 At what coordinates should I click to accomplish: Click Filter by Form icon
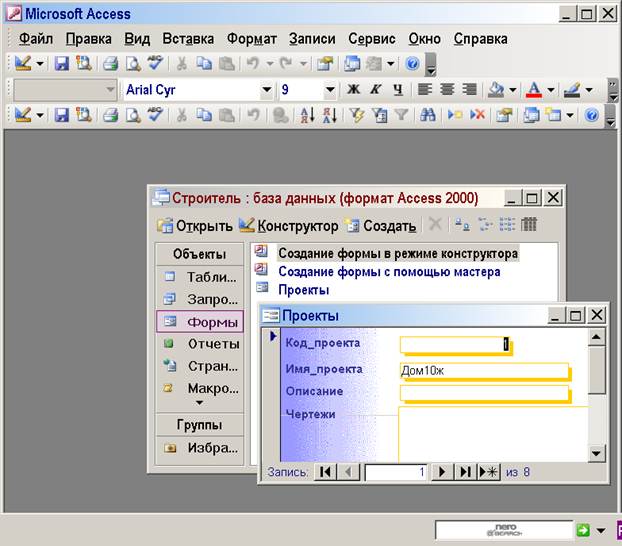[x=380, y=115]
